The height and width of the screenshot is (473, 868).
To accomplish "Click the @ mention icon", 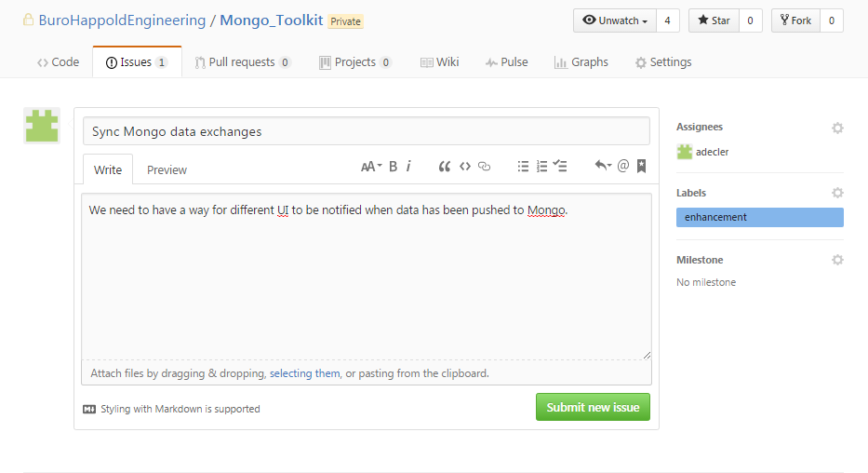I will click(622, 166).
